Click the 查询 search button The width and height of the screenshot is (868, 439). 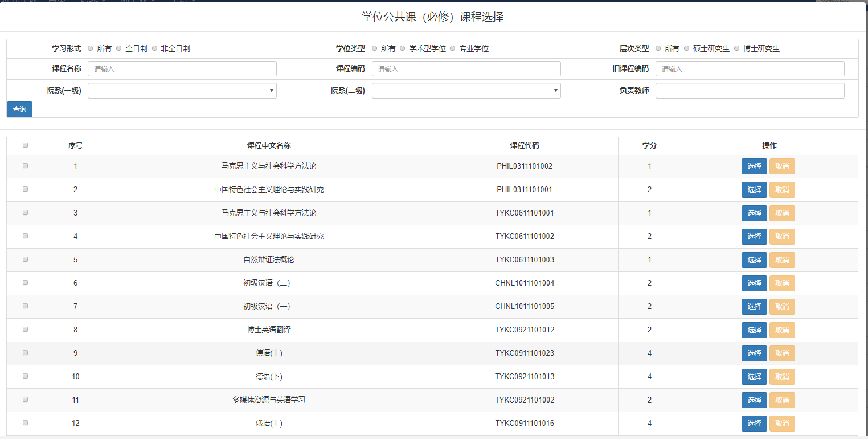[x=19, y=109]
